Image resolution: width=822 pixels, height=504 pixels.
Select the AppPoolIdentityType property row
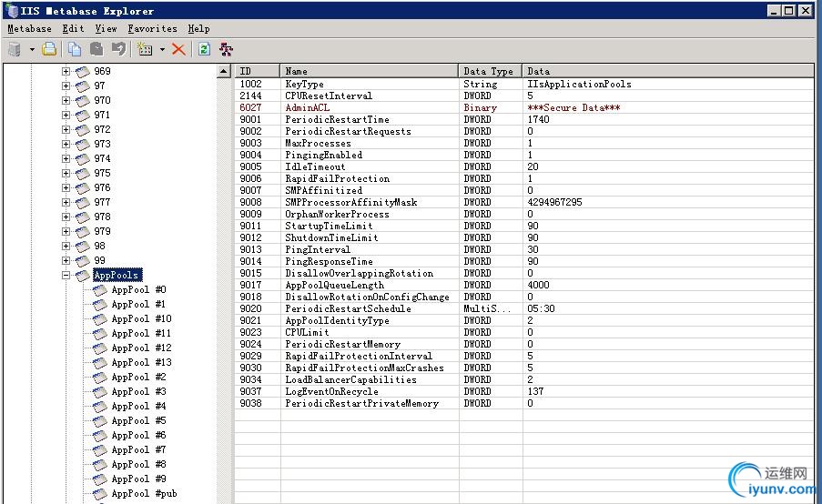tap(524, 320)
